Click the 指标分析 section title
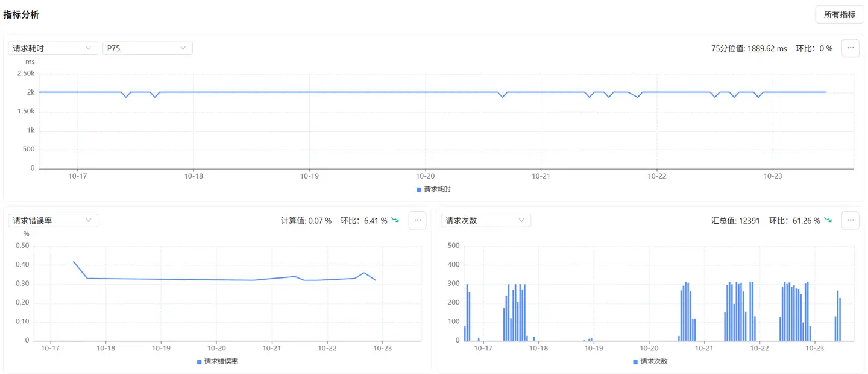The image size is (868, 374). point(21,15)
